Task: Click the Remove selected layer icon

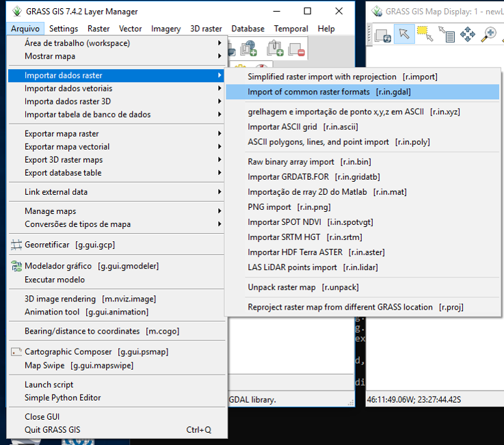Action: [296, 49]
